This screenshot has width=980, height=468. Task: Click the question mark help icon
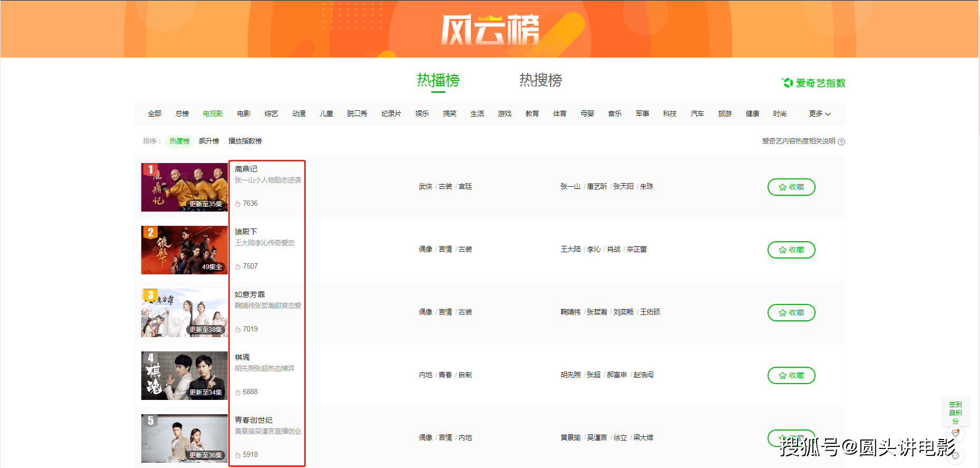[x=841, y=141]
